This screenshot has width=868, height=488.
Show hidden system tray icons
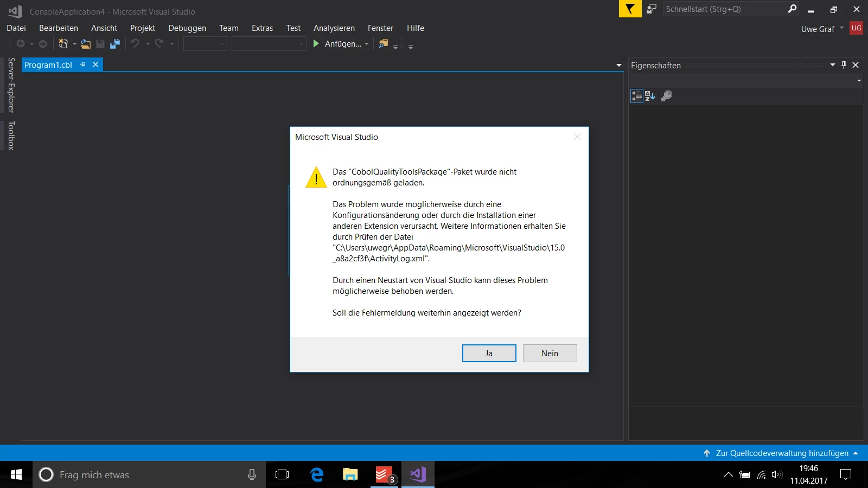coord(729,475)
